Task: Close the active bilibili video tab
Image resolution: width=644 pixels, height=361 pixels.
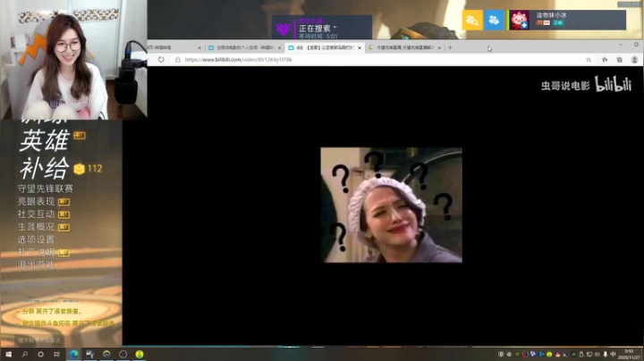Action: point(360,47)
